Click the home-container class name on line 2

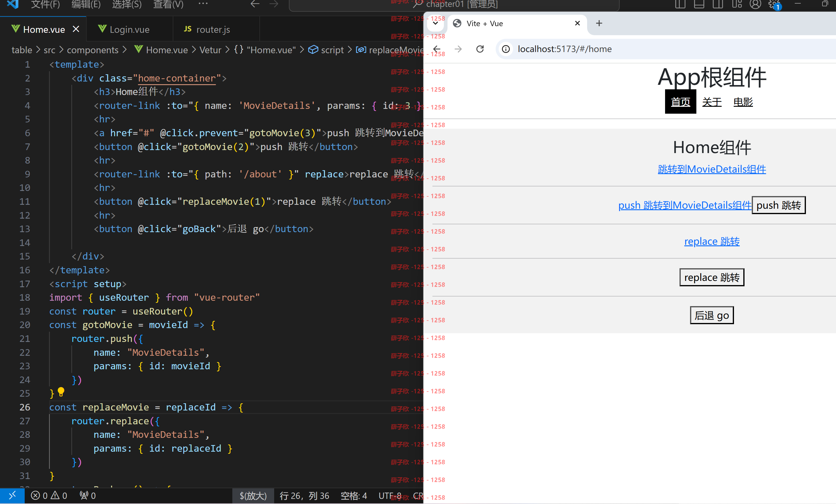(176, 78)
